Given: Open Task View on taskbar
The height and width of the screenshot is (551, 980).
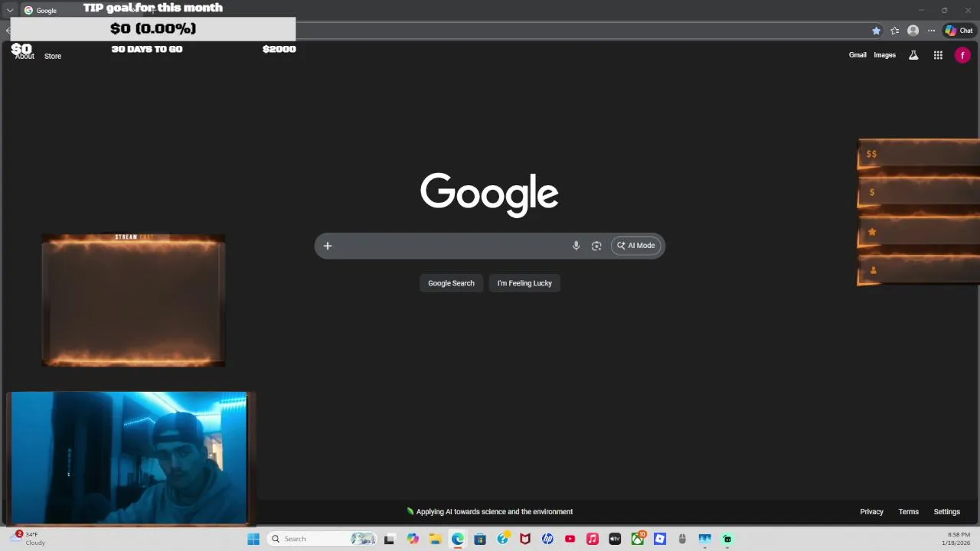Looking at the screenshot, I should click(x=389, y=539).
